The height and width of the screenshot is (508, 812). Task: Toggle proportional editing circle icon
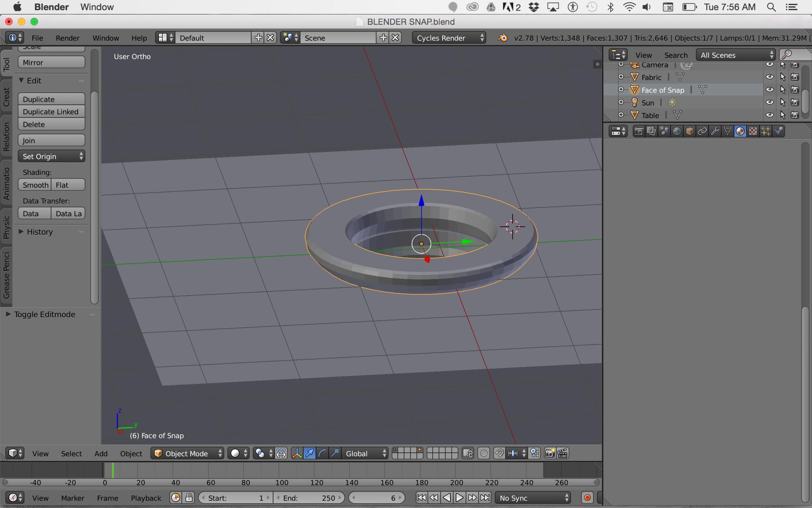coord(484,453)
